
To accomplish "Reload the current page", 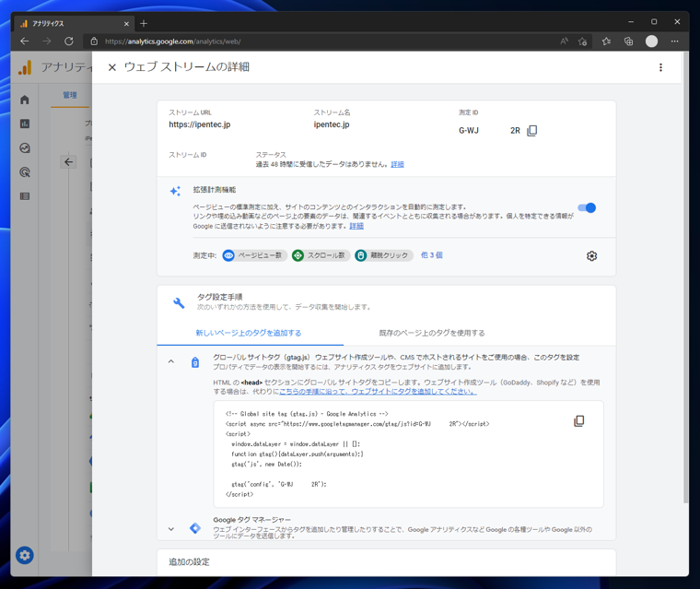I will tap(69, 41).
